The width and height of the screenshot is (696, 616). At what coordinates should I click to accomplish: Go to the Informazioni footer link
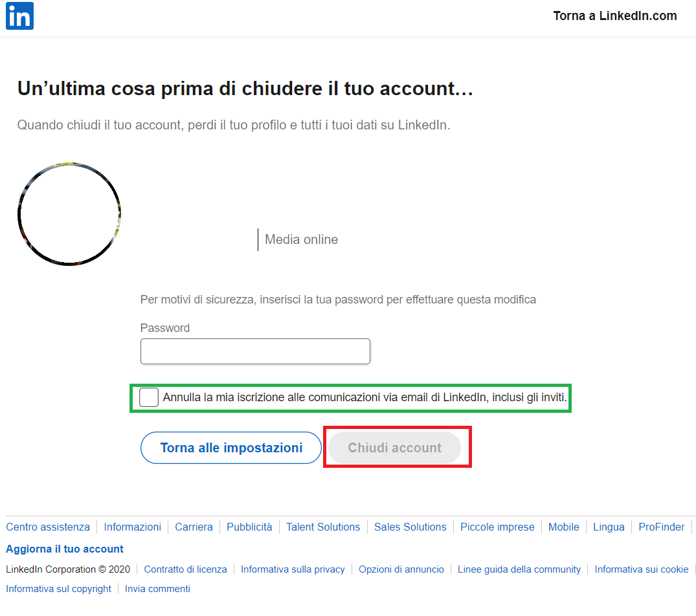pyautogui.click(x=132, y=527)
